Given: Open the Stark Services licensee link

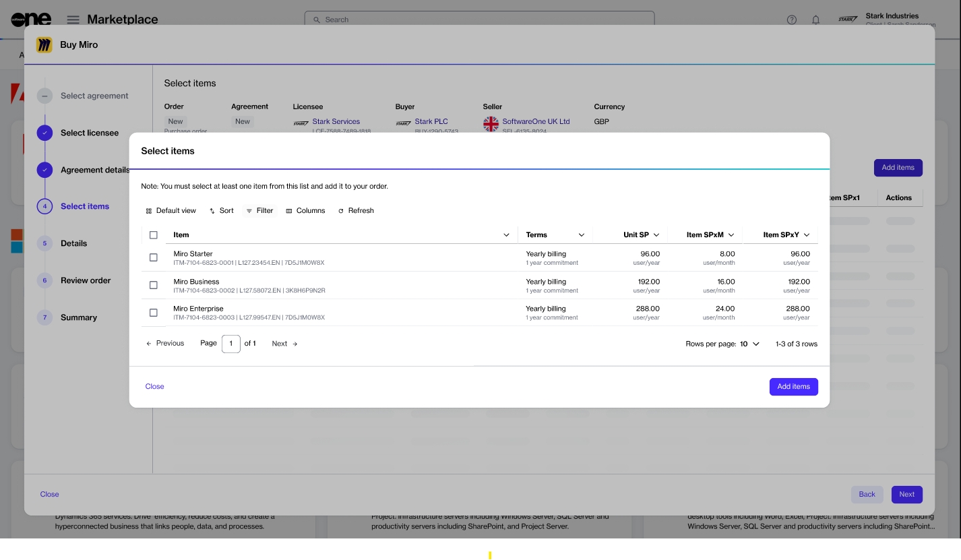Looking at the screenshot, I should pyautogui.click(x=336, y=122).
